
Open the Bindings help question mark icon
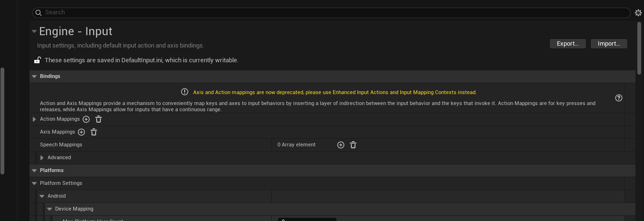pos(619,98)
